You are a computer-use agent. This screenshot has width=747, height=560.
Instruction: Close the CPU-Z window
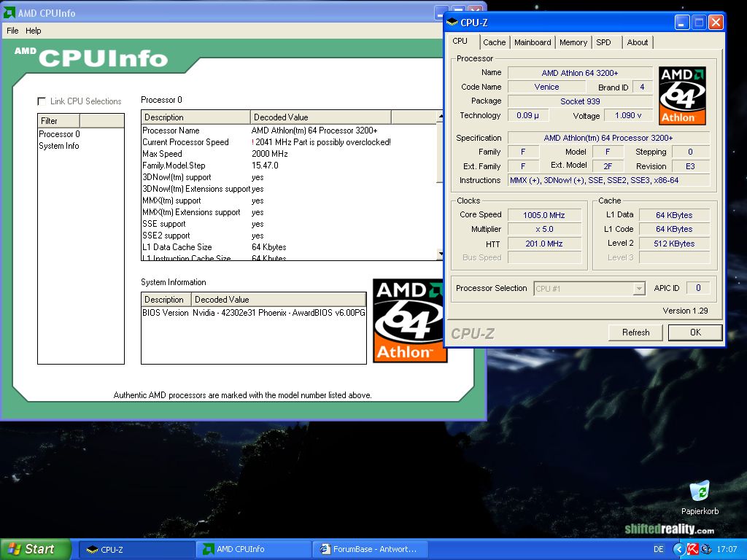[x=716, y=23]
